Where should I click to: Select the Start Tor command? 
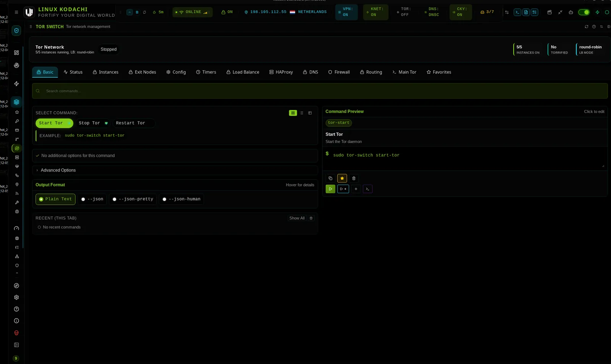pyautogui.click(x=54, y=123)
